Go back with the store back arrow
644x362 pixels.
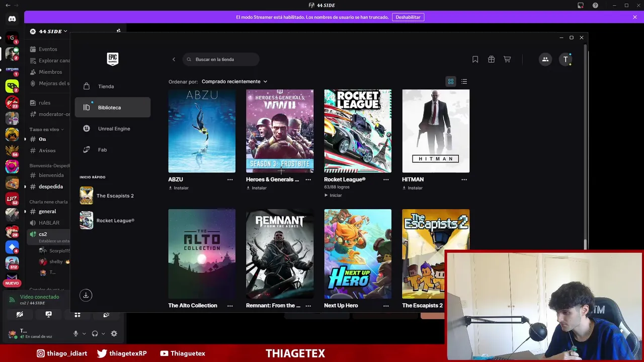(174, 59)
